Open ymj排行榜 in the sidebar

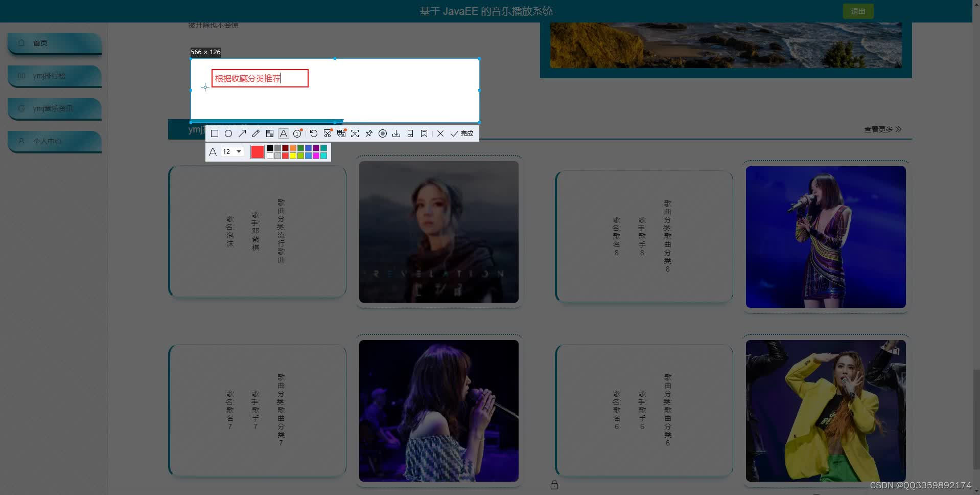coord(55,76)
